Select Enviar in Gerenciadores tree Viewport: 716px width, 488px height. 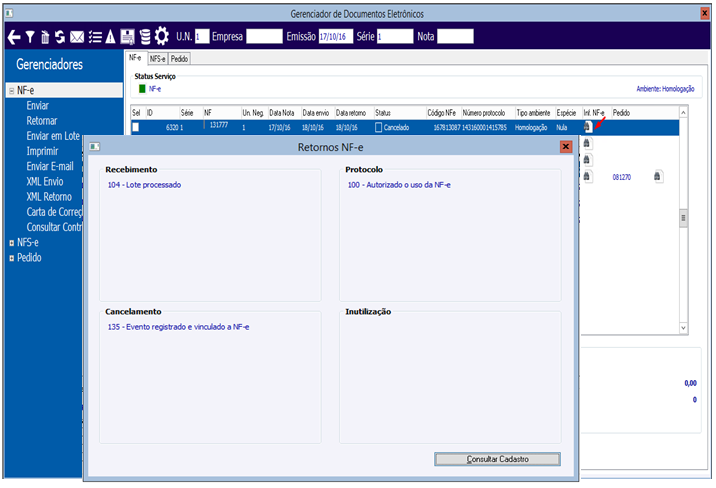(x=37, y=105)
